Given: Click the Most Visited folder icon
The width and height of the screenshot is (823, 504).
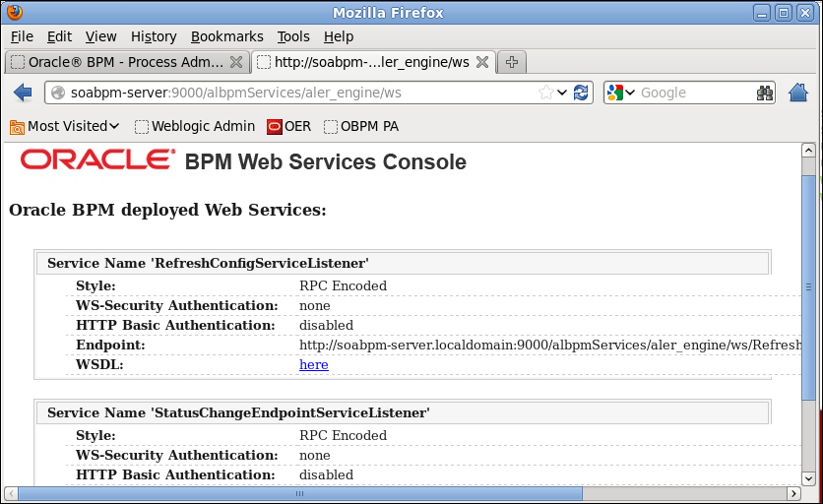Looking at the screenshot, I should pyautogui.click(x=17, y=127).
